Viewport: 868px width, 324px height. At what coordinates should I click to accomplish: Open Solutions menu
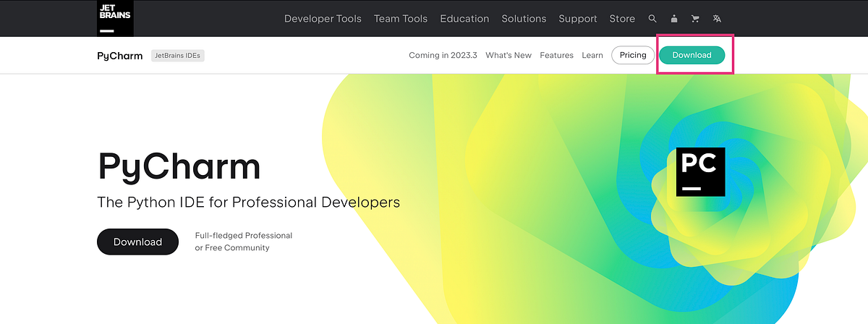point(524,19)
